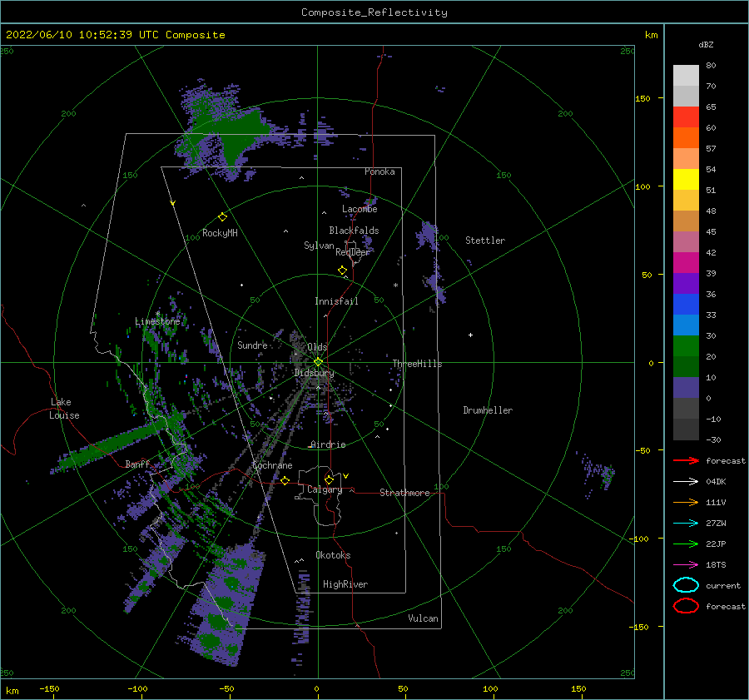Click the dBZ legend heading
The width and height of the screenshot is (749, 700).
coord(706,44)
